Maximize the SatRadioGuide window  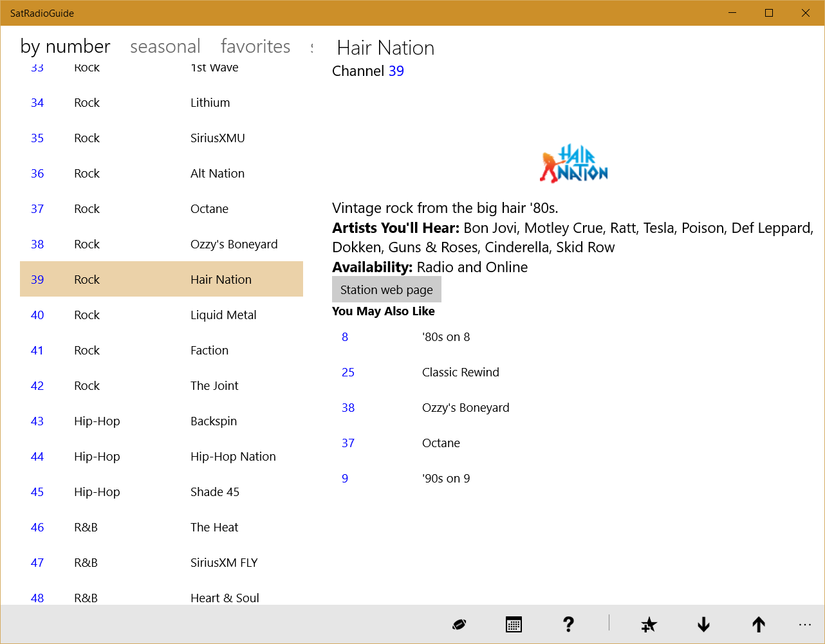pos(769,13)
